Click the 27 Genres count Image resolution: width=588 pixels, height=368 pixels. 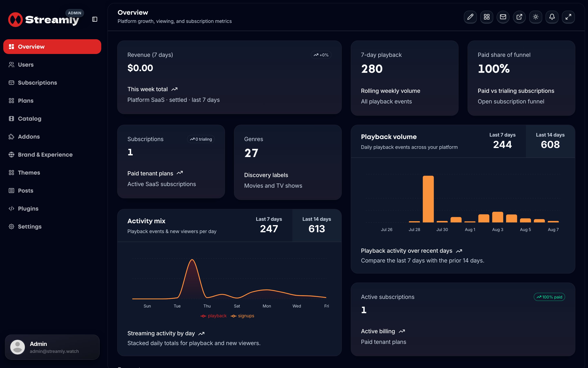[251, 153]
